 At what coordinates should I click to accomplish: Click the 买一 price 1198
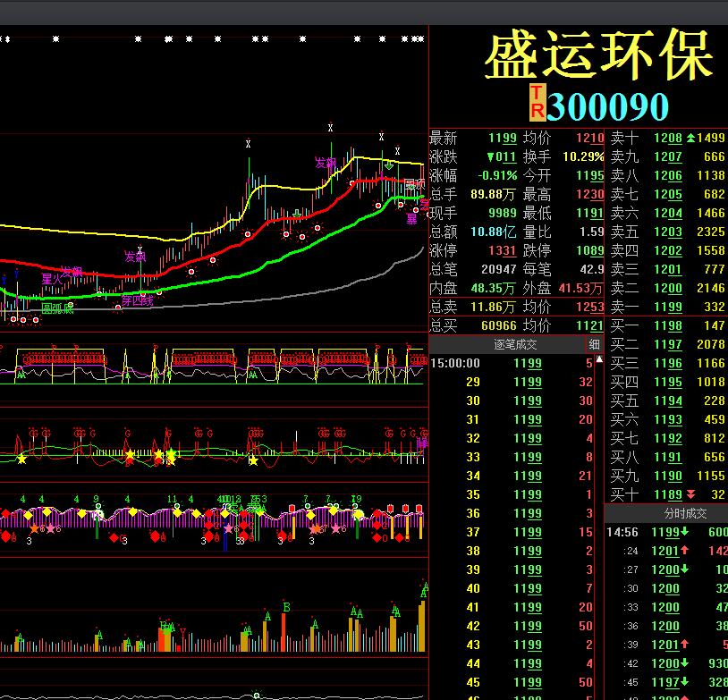click(668, 325)
